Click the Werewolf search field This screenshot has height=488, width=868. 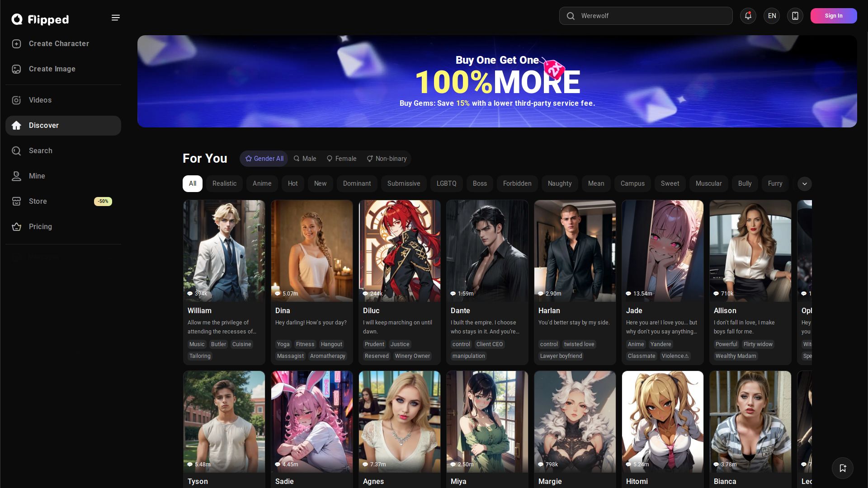click(646, 16)
